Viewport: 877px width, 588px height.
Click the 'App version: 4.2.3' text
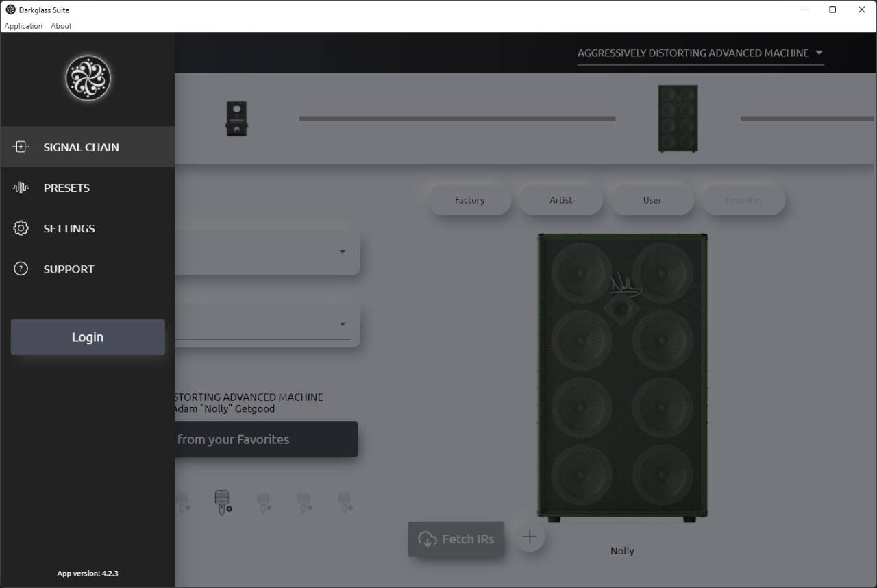tap(88, 573)
